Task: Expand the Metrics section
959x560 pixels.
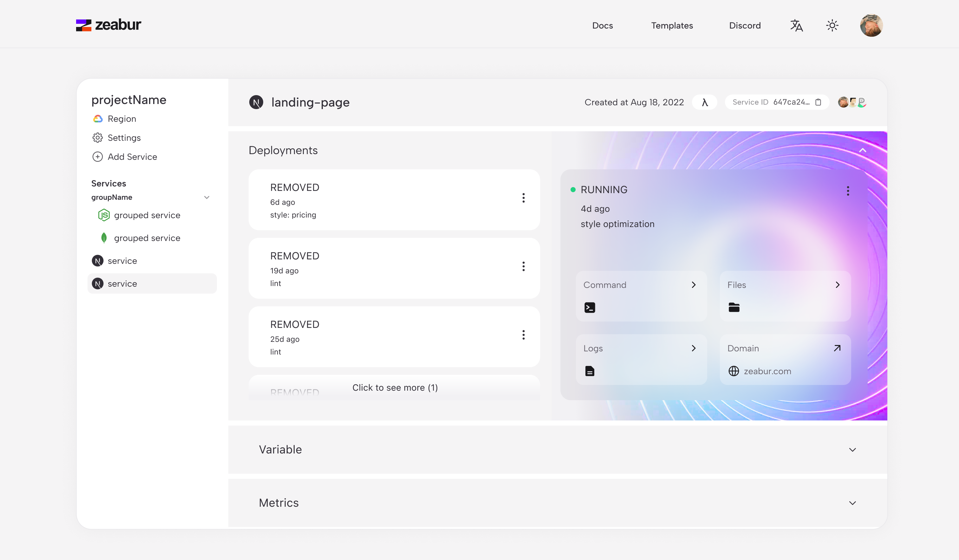Action: pos(852,503)
